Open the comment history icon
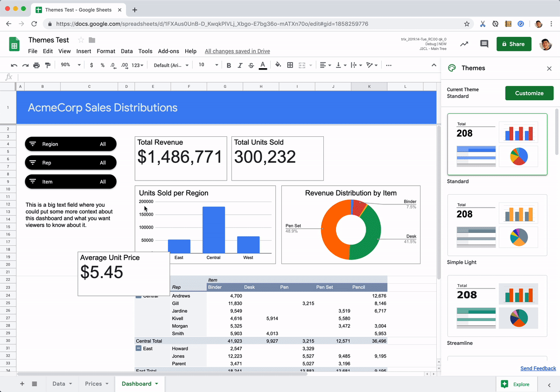The width and height of the screenshot is (560, 392). (x=484, y=44)
